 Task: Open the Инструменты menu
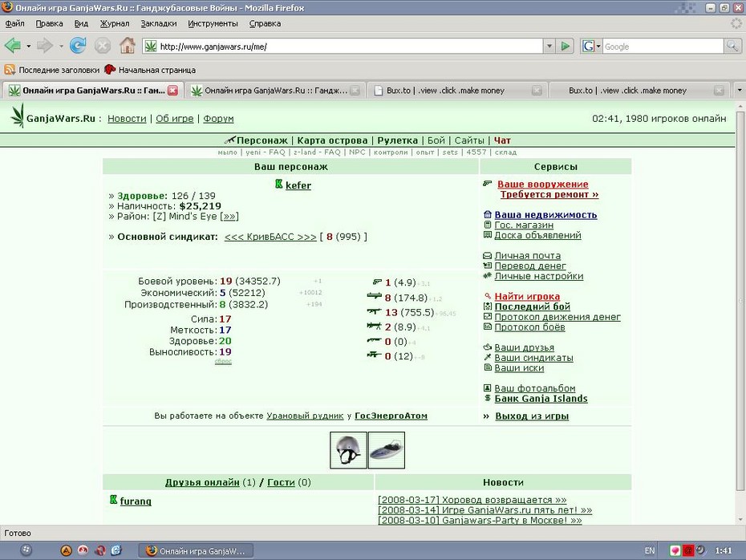[x=213, y=23]
